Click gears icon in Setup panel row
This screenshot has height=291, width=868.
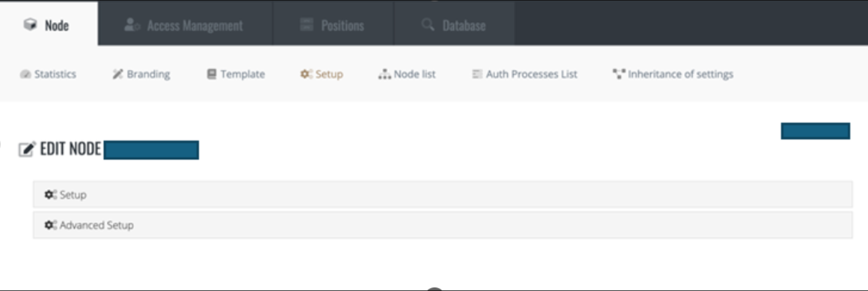click(x=51, y=195)
